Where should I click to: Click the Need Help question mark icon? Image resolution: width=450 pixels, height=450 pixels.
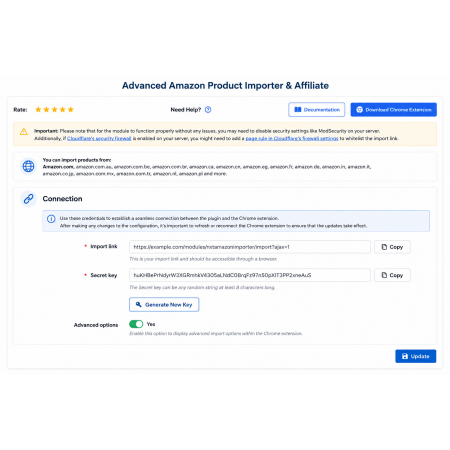(208, 110)
